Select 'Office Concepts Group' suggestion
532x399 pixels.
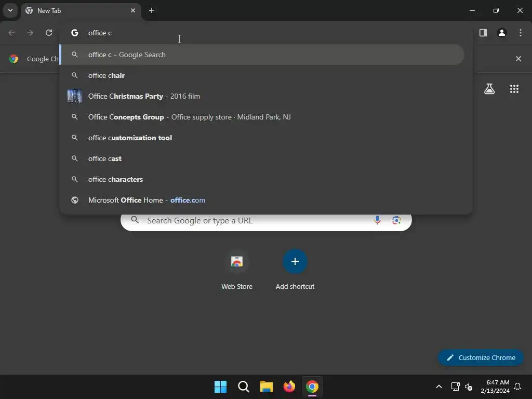pos(262,117)
